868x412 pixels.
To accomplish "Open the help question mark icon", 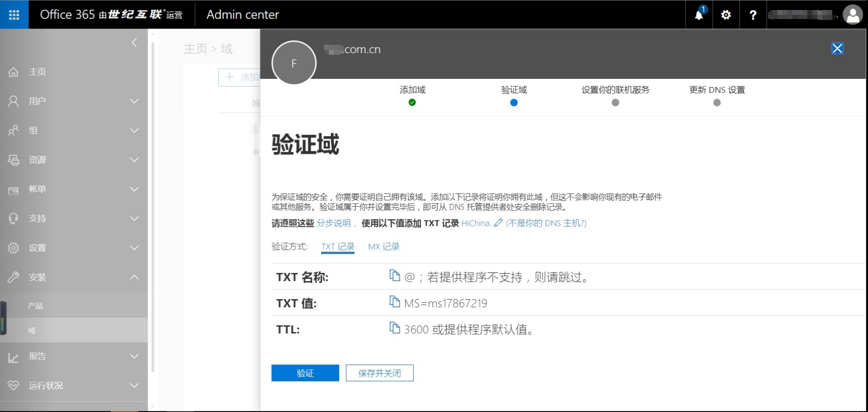I will click(753, 15).
